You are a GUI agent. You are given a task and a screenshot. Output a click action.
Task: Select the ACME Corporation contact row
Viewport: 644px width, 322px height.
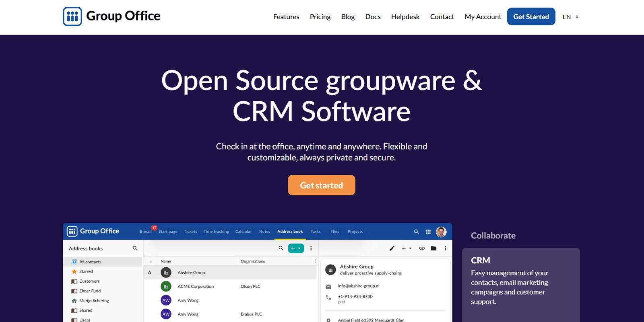point(230,287)
